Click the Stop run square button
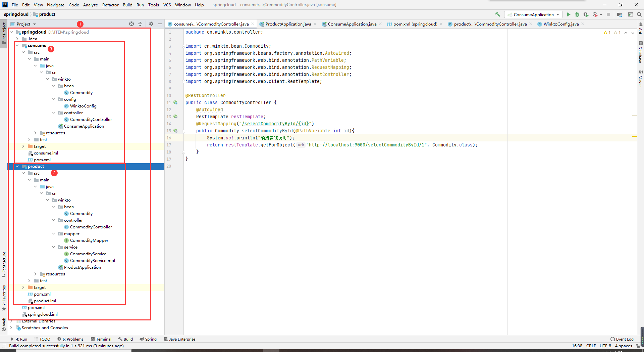The image size is (644, 352). click(608, 14)
